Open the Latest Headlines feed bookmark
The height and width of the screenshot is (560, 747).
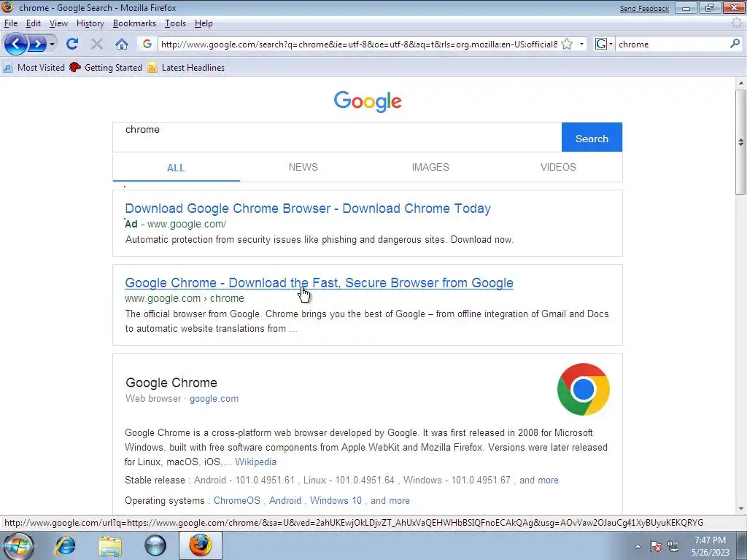coord(186,68)
